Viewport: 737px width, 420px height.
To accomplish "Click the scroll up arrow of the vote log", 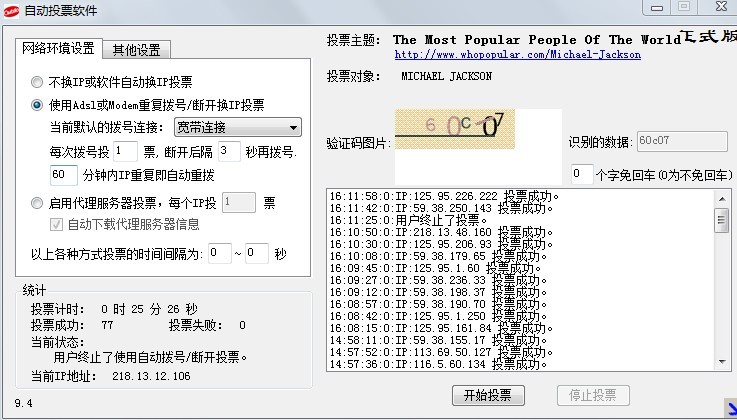I will click(721, 195).
